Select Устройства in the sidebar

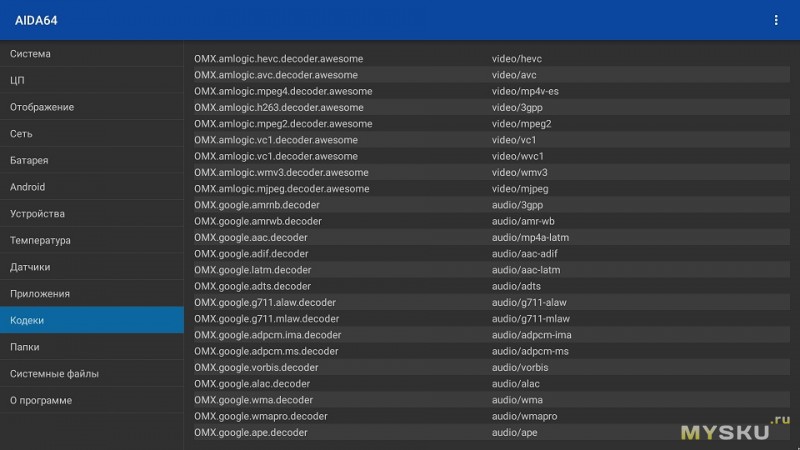(x=92, y=213)
